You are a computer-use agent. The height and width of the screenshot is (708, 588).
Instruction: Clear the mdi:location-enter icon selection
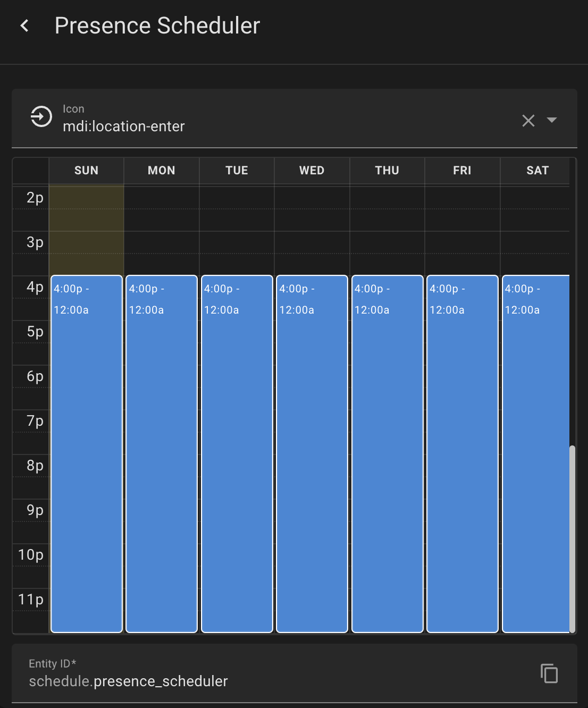(x=528, y=121)
